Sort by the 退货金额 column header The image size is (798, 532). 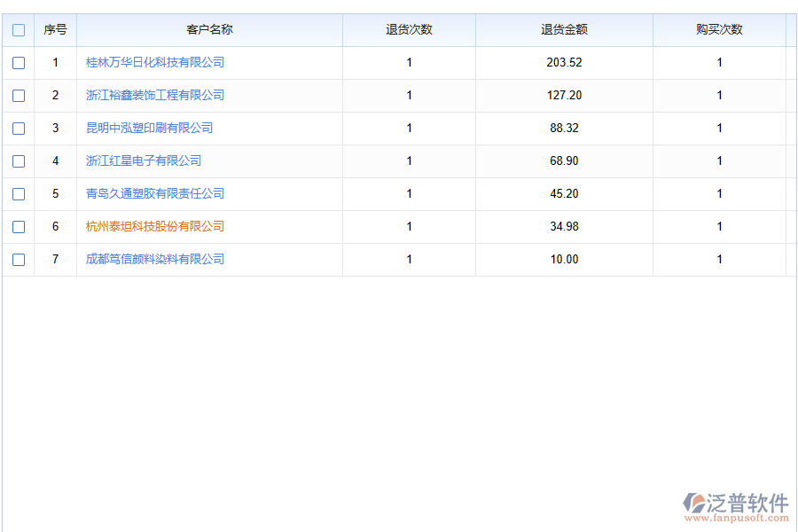tap(564, 29)
